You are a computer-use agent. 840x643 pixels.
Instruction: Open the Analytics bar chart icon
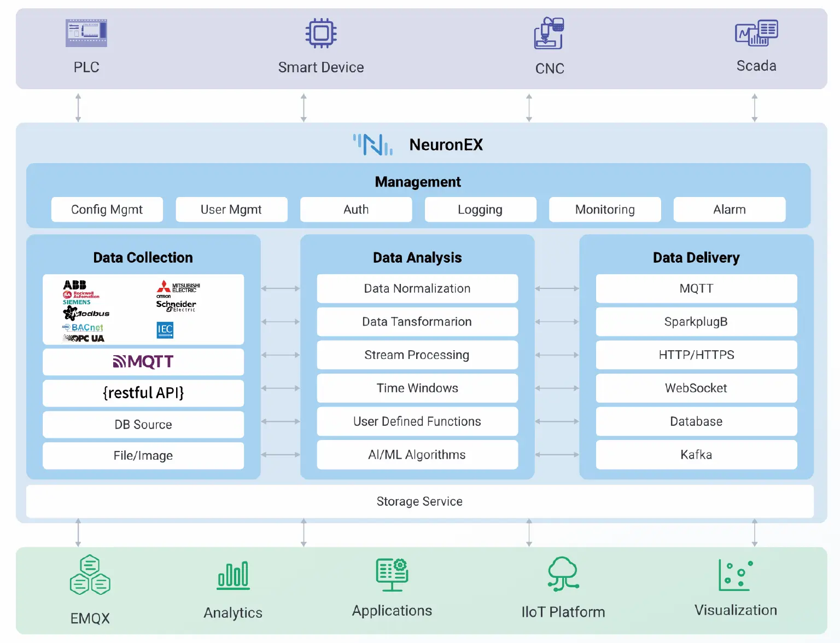tap(233, 575)
